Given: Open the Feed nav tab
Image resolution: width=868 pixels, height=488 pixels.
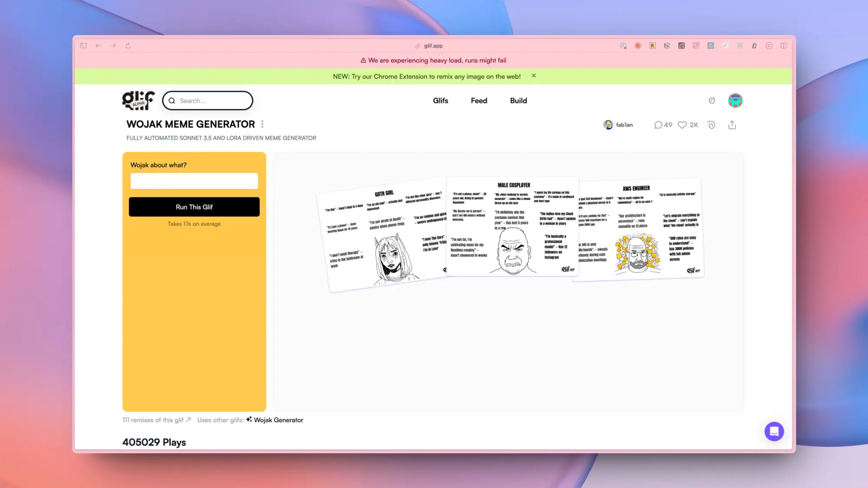Looking at the screenshot, I should coord(479,101).
